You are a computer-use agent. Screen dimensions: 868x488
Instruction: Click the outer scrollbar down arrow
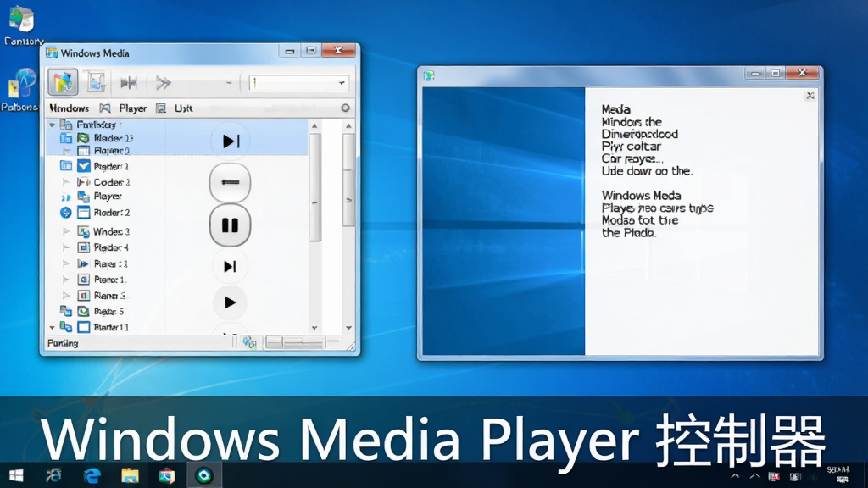click(x=348, y=328)
